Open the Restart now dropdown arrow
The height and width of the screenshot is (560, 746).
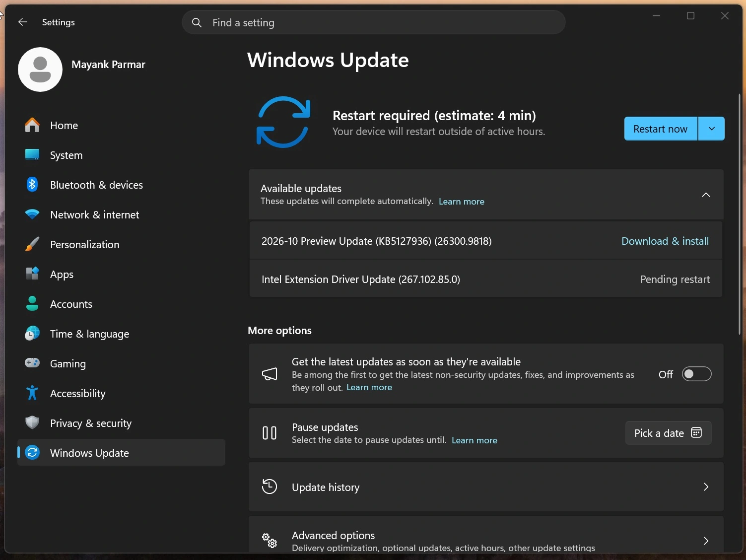point(711,129)
